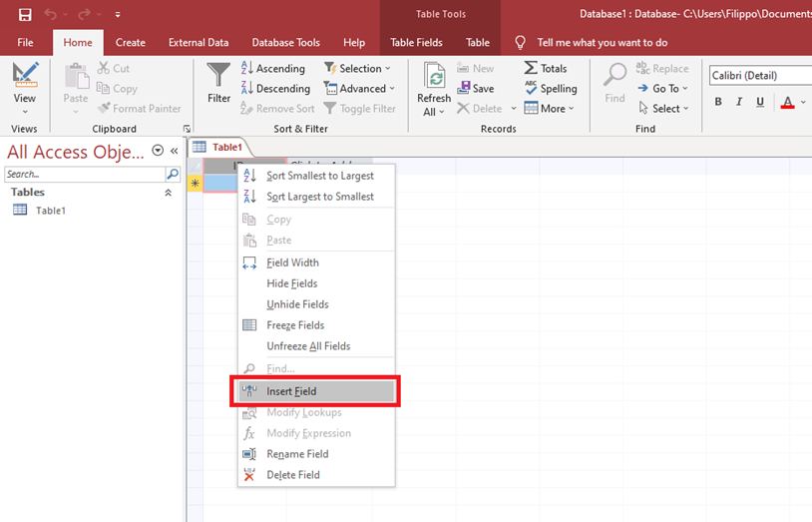Click the Format Painter button
Viewport: 812px width, 522px height.
(x=140, y=109)
